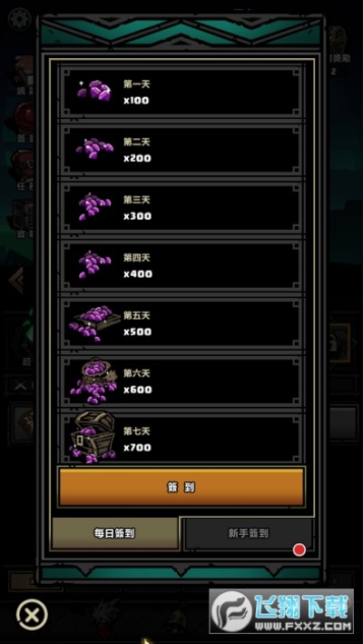
Task: Click the day two gem pile icon
Action: click(x=94, y=148)
